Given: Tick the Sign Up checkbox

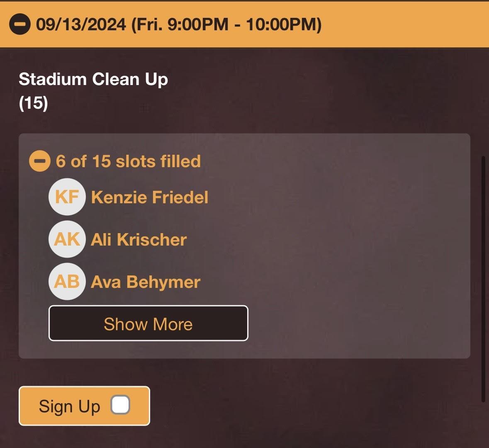Looking at the screenshot, I should click(x=120, y=405).
